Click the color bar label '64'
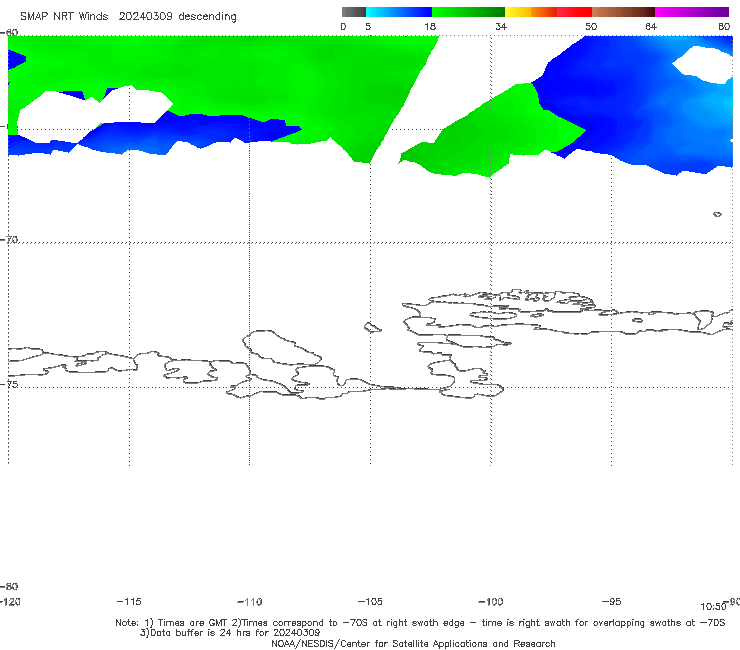 (x=651, y=27)
